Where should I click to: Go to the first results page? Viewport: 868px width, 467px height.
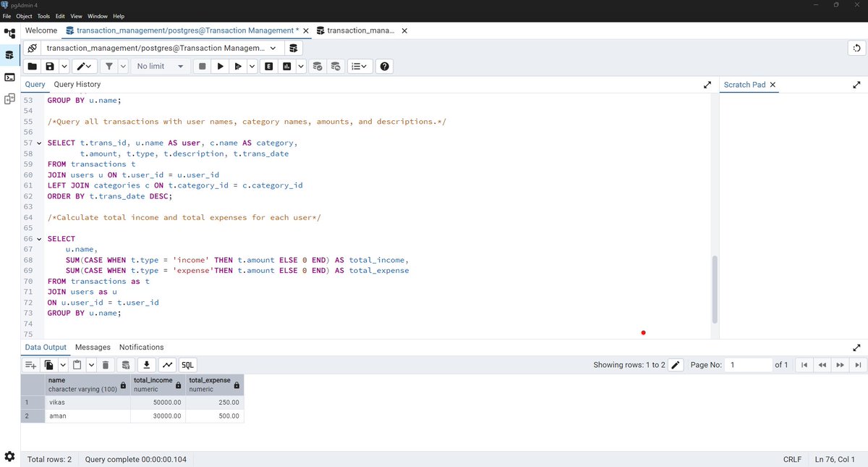[804, 365]
